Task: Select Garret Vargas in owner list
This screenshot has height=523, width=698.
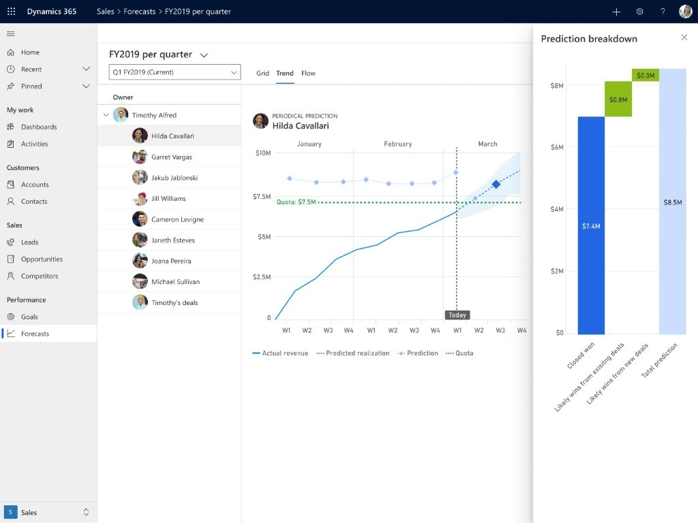Action: (x=171, y=157)
